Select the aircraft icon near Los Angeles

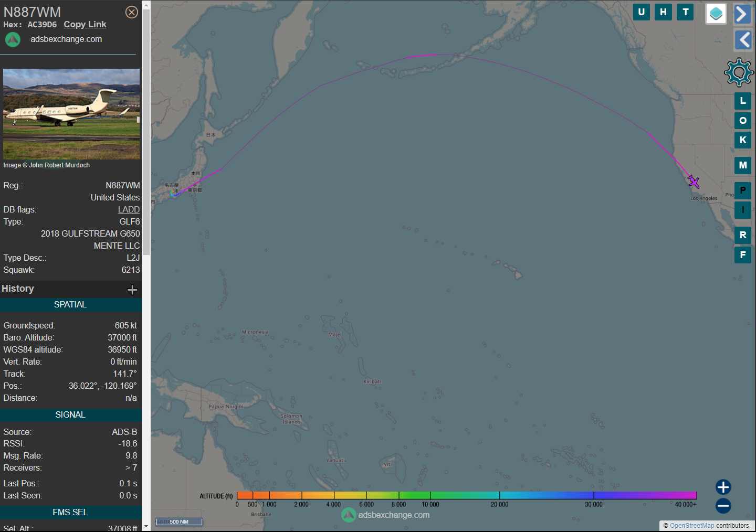pos(694,182)
